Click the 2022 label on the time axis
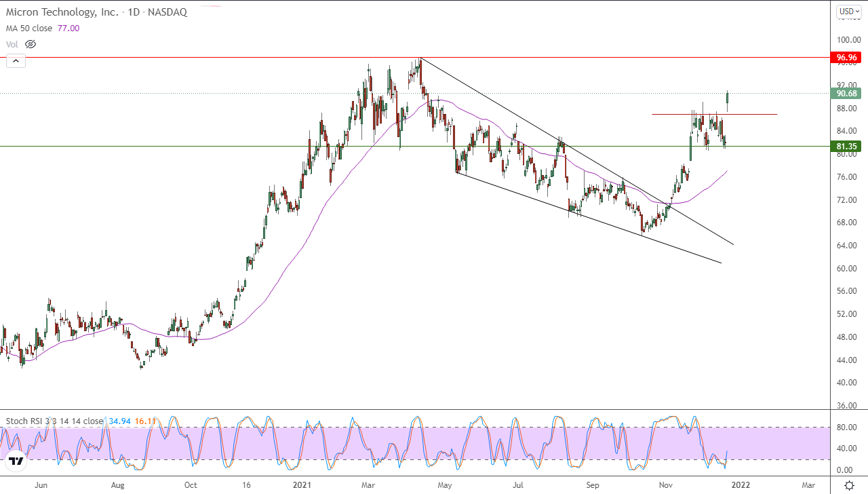The height and width of the screenshot is (494, 868). pos(740,485)
